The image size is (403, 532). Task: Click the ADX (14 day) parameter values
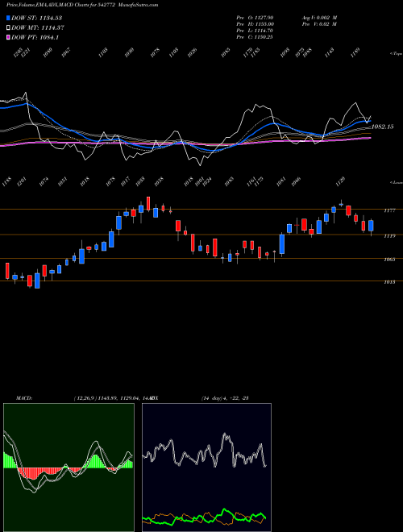tap(224, 397)
